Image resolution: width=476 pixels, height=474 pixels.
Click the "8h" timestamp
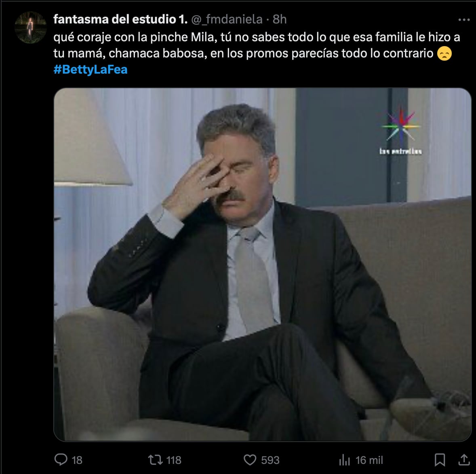(x=280, y=19)
